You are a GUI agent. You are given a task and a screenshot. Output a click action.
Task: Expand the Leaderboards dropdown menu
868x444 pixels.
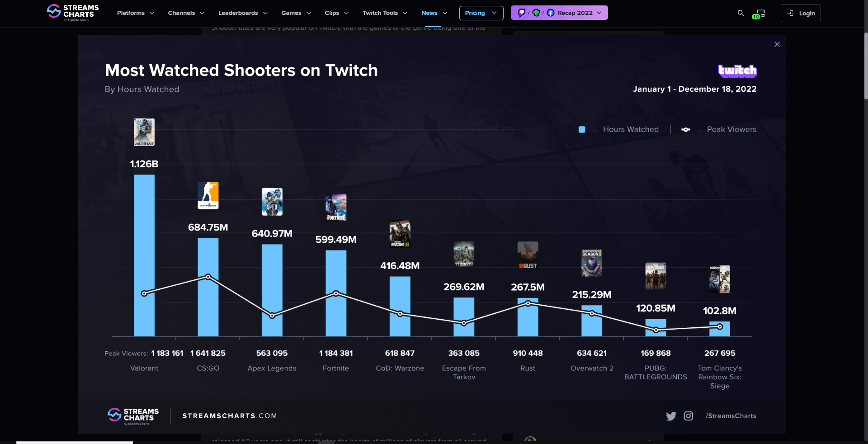tap(243, 13)
